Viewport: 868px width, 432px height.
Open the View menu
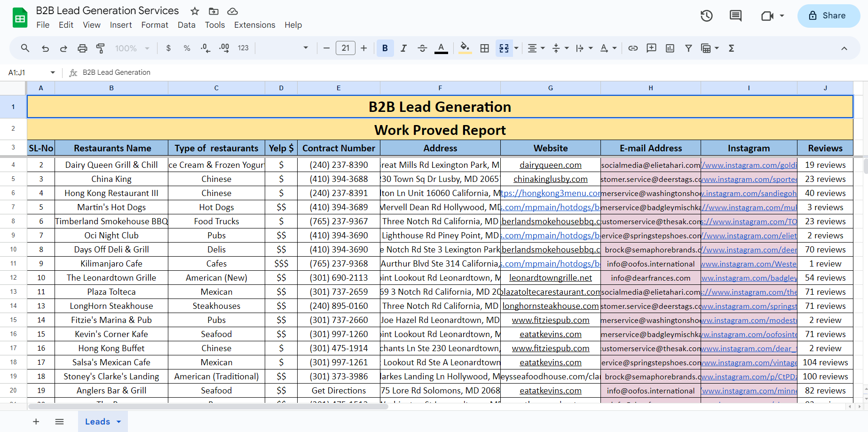[x=92, y=25]
